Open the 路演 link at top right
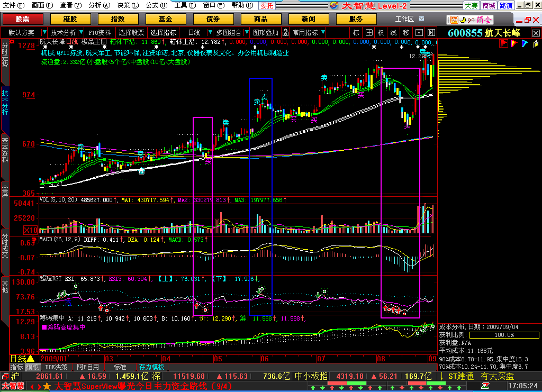 pos(506,5)
